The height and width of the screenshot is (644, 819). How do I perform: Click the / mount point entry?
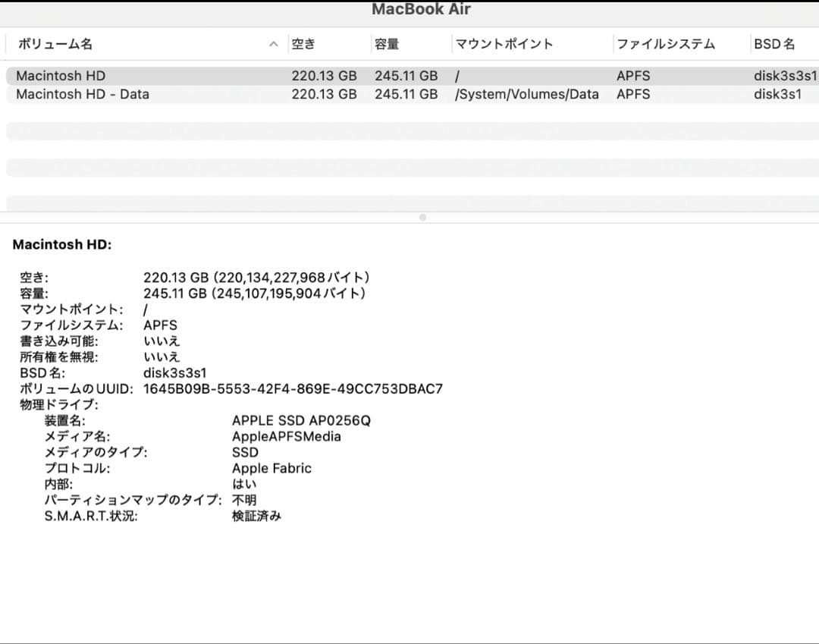(x=455, y=75)
